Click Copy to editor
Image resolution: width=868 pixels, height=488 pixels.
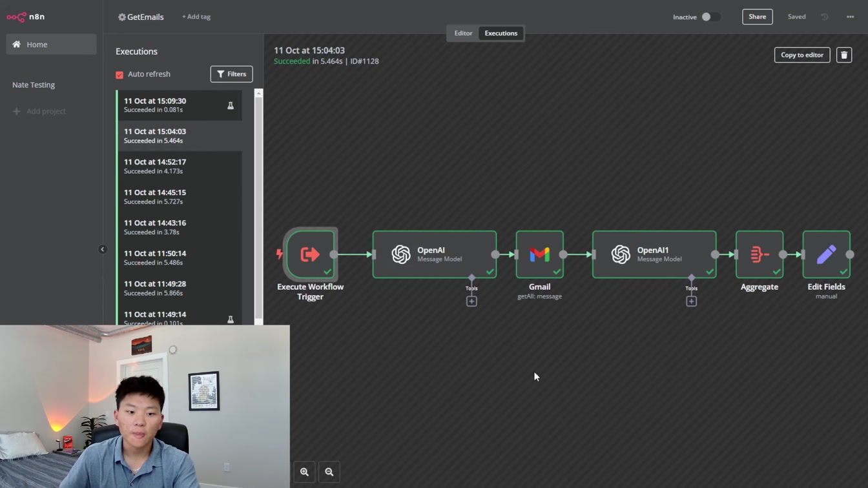(x=802, y=55)
